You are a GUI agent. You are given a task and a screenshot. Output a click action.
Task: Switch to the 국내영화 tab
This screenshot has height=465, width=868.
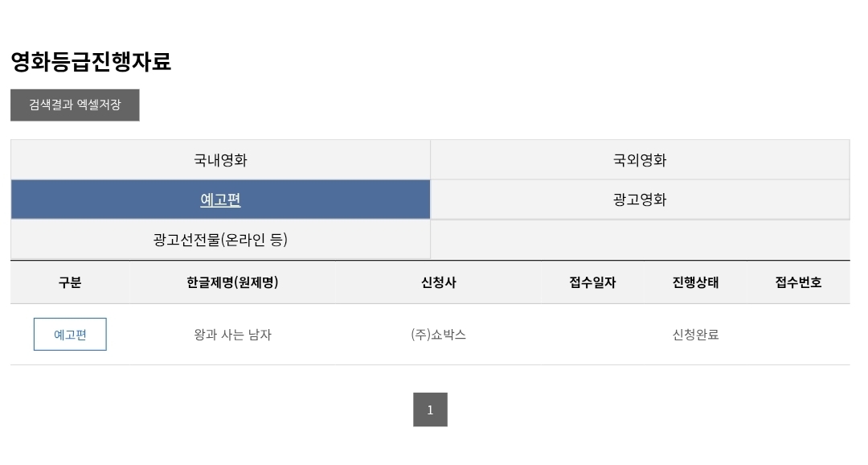(x=220, y=160)
